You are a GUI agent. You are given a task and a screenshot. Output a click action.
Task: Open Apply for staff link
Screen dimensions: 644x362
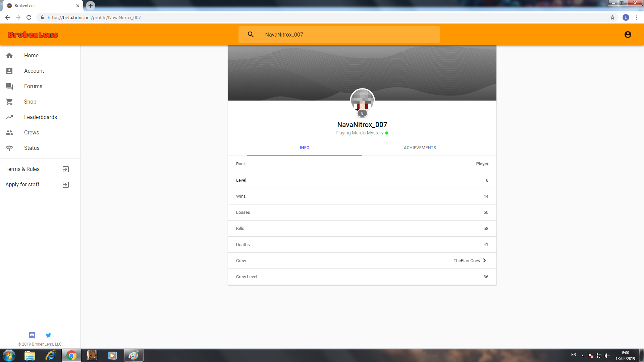(22, 185)
